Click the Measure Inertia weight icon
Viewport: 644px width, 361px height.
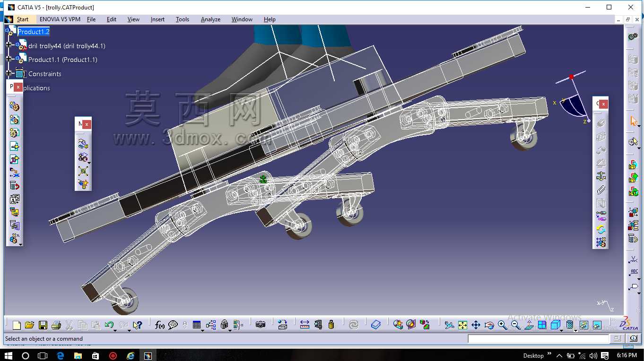point(331,325)
